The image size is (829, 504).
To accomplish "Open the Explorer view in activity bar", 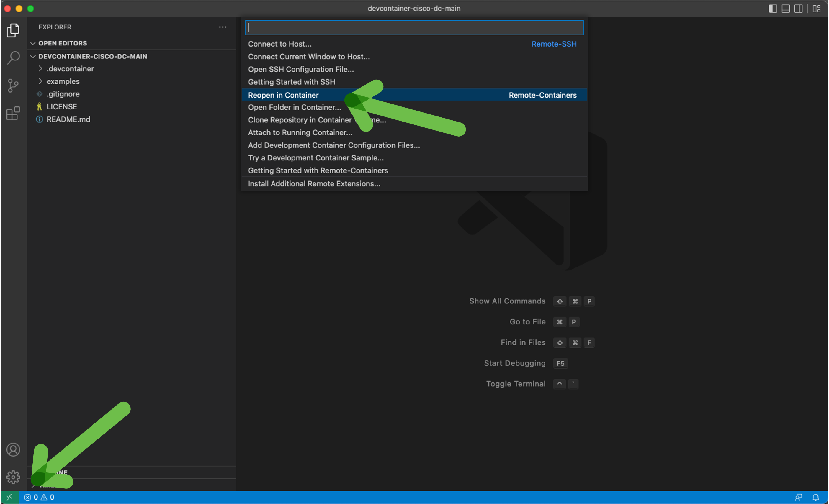I will (13, 30).
